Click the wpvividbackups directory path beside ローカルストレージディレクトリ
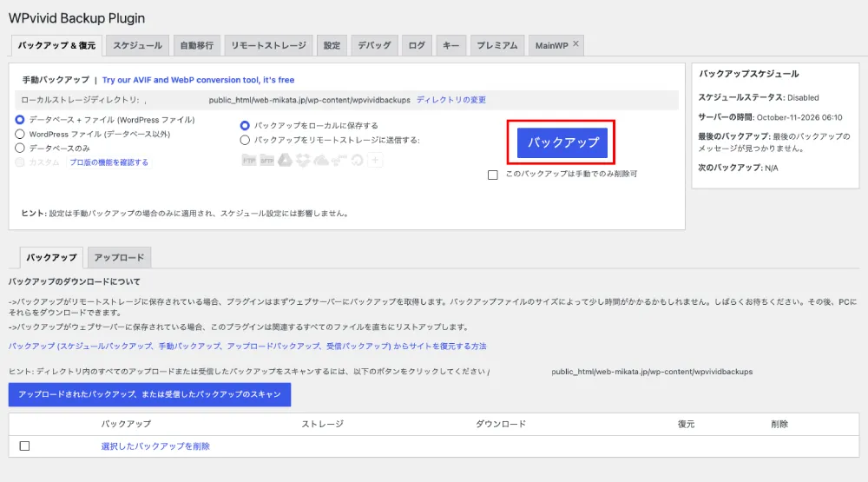The width and height of the screenshot is (868, 482). point(310,100)
